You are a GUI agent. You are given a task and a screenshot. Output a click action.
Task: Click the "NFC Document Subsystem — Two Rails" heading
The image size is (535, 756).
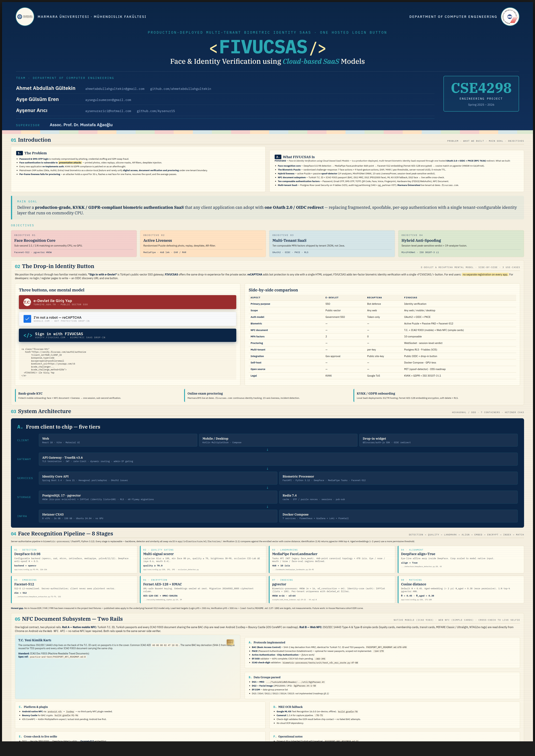[68, 619]
